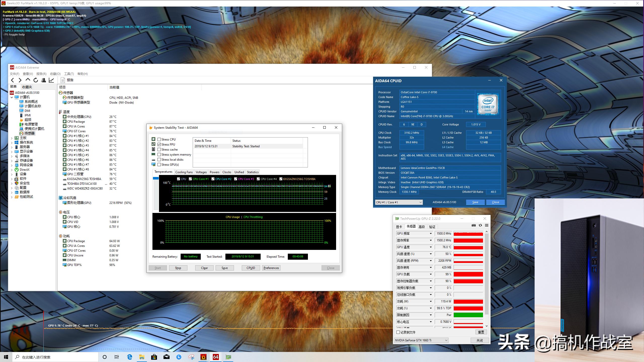Switch to the Cooling Fans tab
The image size is (644, 362).
click(184, 172)
